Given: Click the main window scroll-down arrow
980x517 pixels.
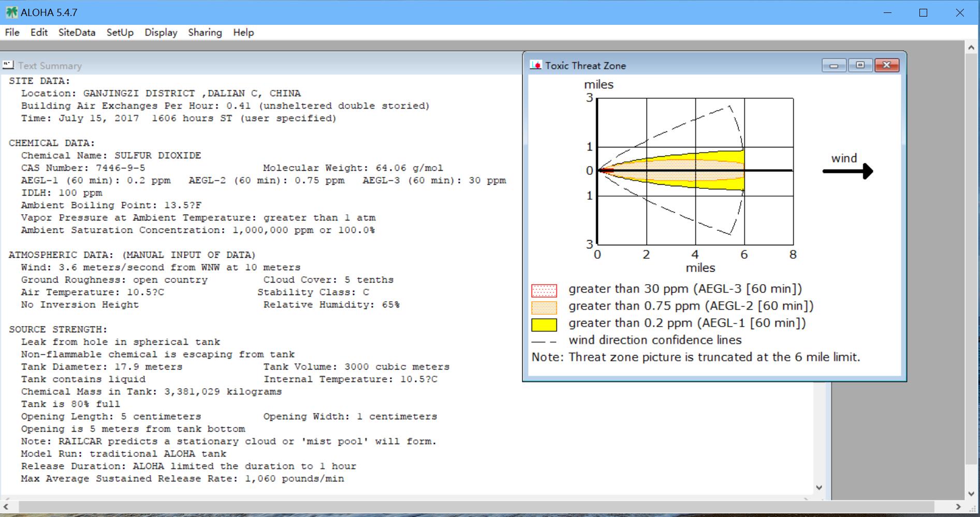Looking at the screenshot, I should [x=971, y=494].
